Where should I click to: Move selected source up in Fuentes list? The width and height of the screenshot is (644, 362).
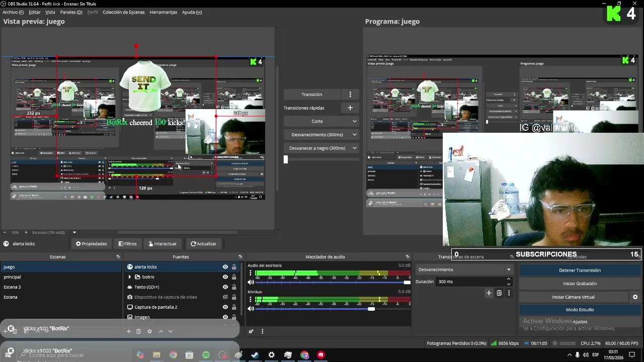coord(161,331)
